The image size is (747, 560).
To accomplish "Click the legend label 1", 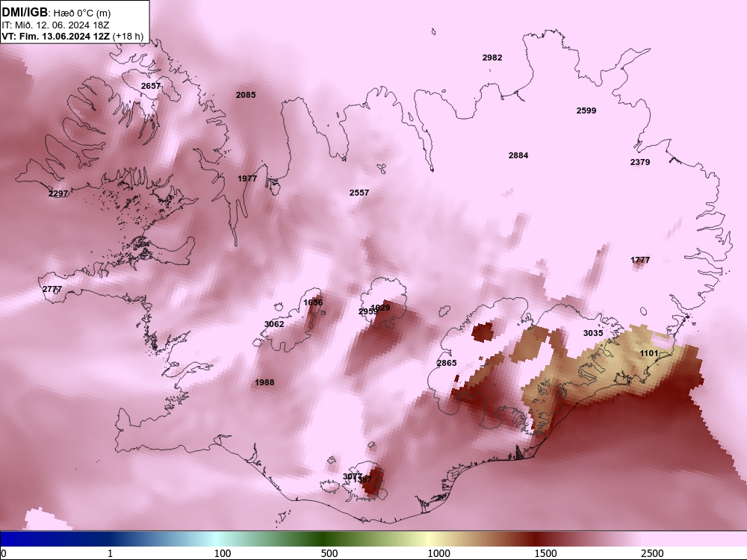I will pyautogui.click(x=110, y=553).
